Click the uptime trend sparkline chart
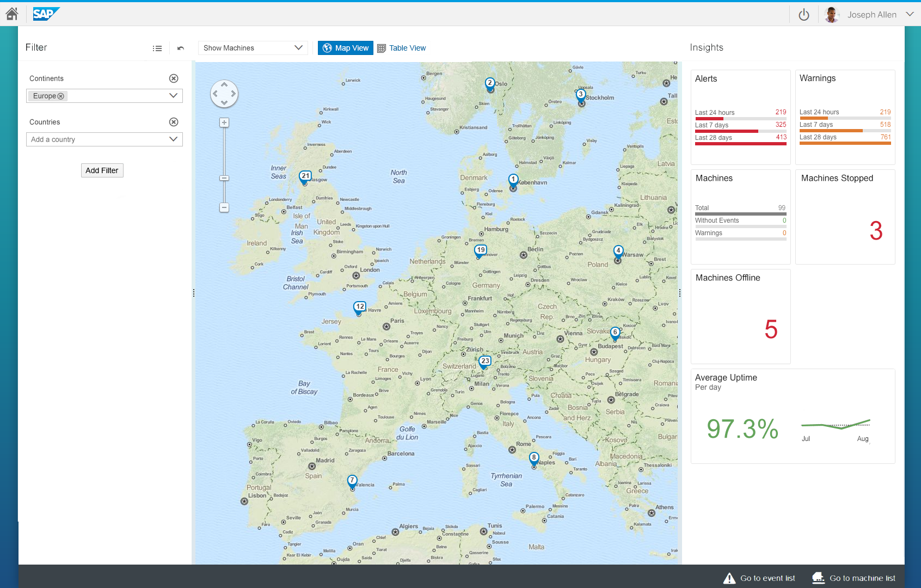Viewport: 921px width, 588px height. point(836,425)
